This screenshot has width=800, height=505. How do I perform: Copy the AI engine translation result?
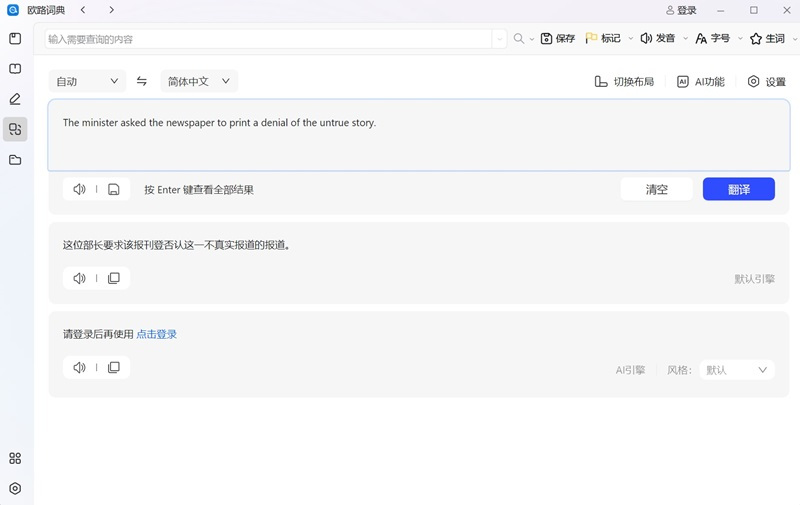click(113, 368)
